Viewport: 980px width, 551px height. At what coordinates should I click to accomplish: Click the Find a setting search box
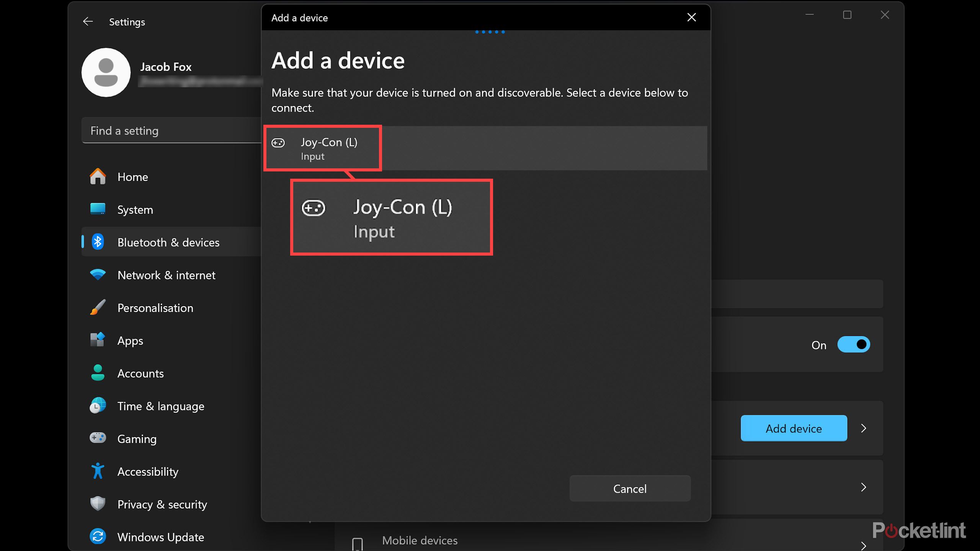(171, 130)
